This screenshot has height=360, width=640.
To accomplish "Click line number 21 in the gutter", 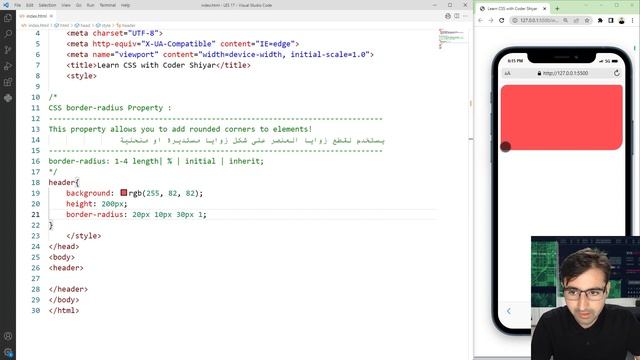I will [x=36, y=214].
